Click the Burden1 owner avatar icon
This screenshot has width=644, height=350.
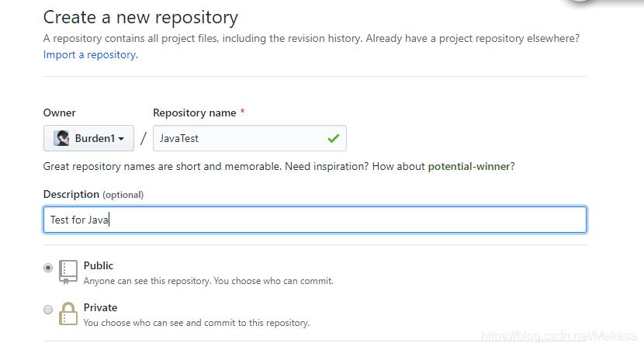click(x=62, y=138)
